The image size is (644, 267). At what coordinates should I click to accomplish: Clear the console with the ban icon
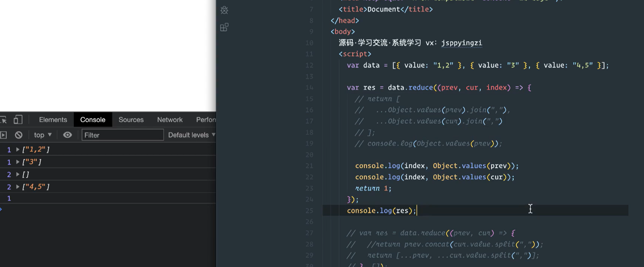(x=19, y=135)
